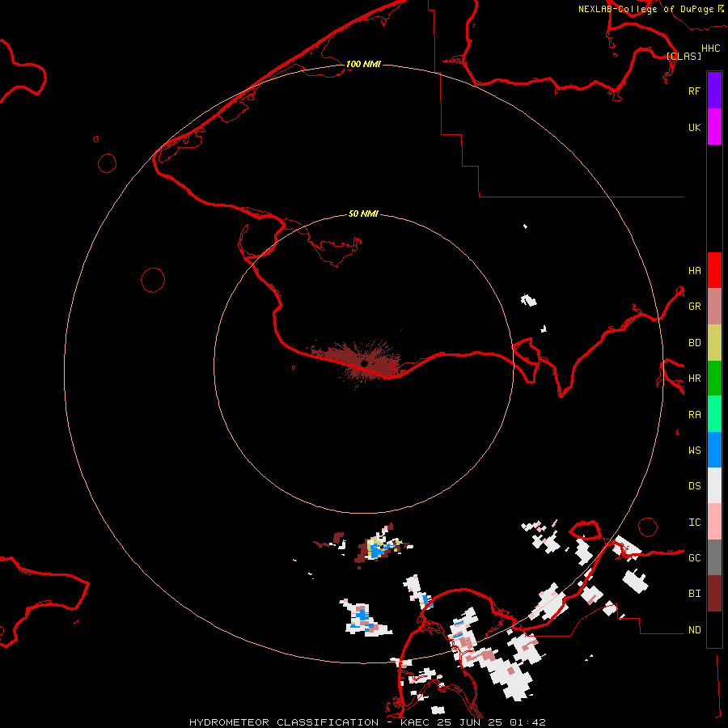Click the KAEC radar site identifier

pyautogui.click(x=416, y=722)
